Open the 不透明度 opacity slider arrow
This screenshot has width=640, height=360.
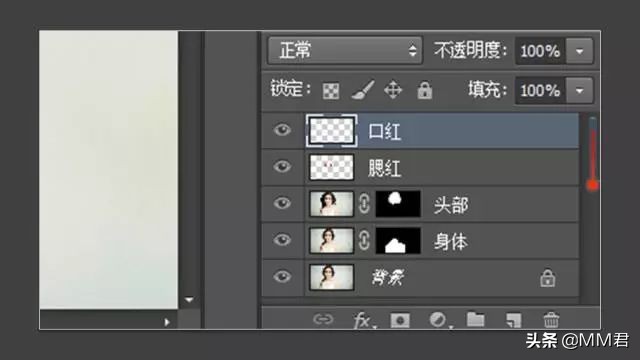pyautogui.click(x=579, y=51)
